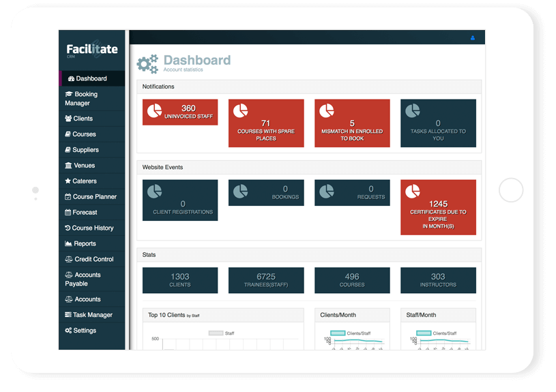The width and height of the screenshot is (556, 392).
Task: Click the Venues building icon in sidebar
Action: click(x=68, y=166)
